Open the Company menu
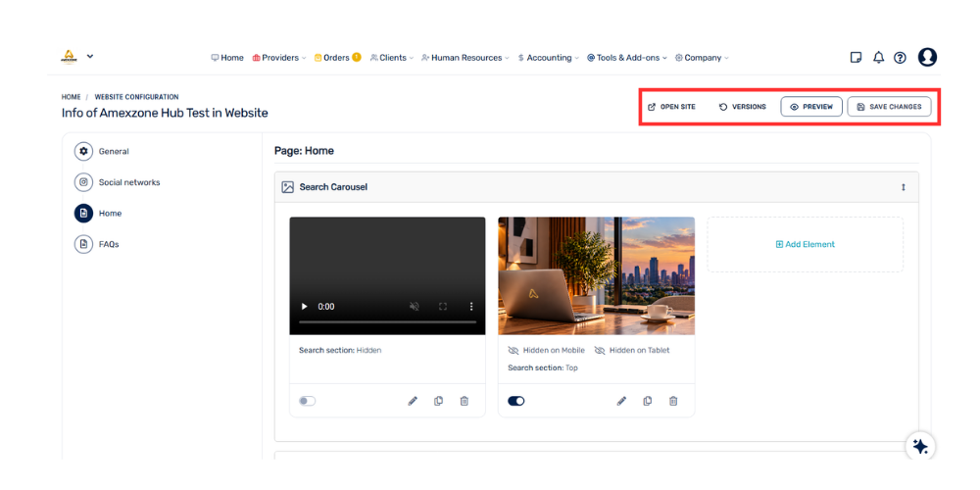 [x=702, y=58]
